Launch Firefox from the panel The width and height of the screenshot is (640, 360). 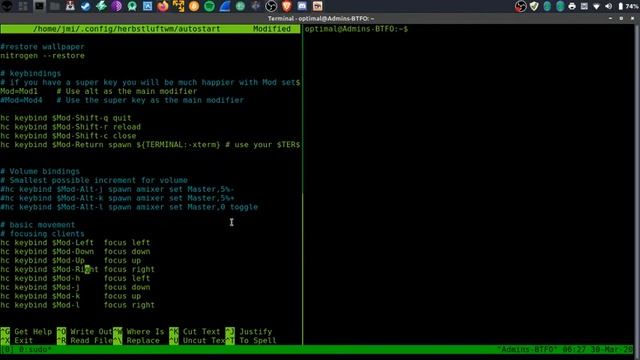click(163, 6)
